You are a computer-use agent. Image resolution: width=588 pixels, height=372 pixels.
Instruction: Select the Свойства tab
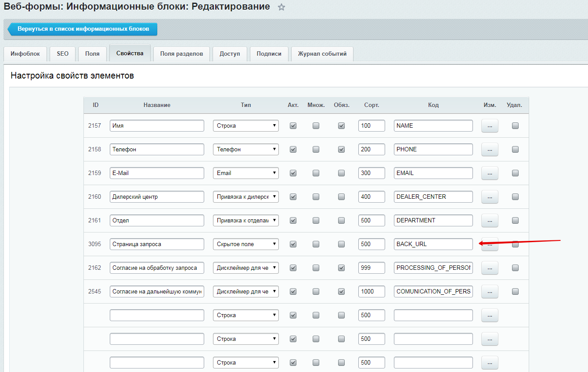pyautogui.click(x=130, y=53)
